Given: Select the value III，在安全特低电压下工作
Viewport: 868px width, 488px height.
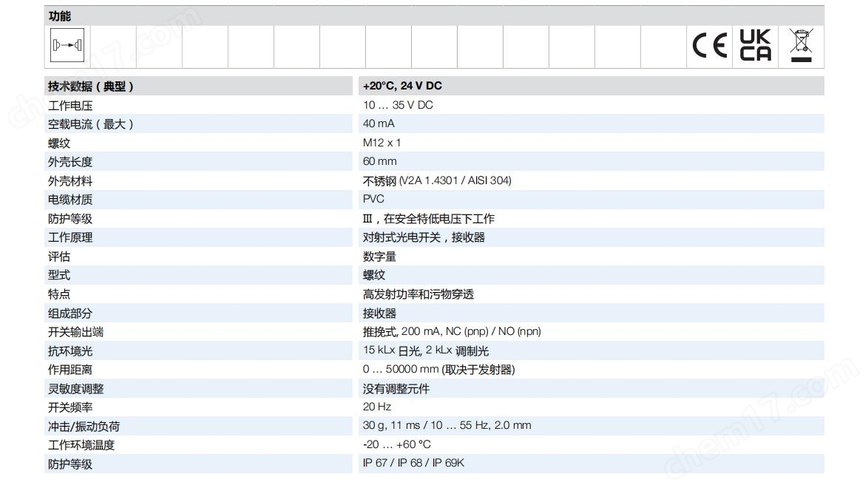Looking at the screenshot, I should pos(429,219).
